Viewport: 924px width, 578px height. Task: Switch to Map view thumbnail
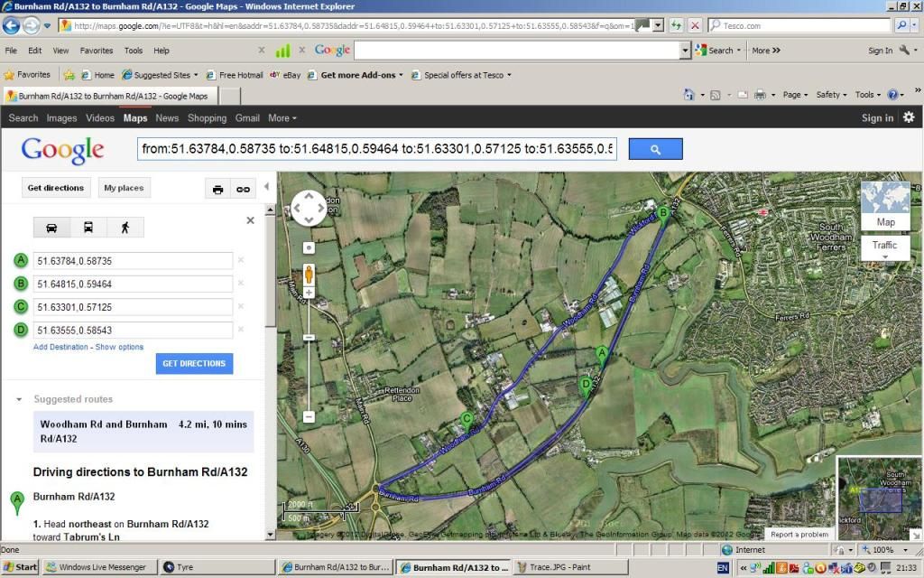coord(886,205)
